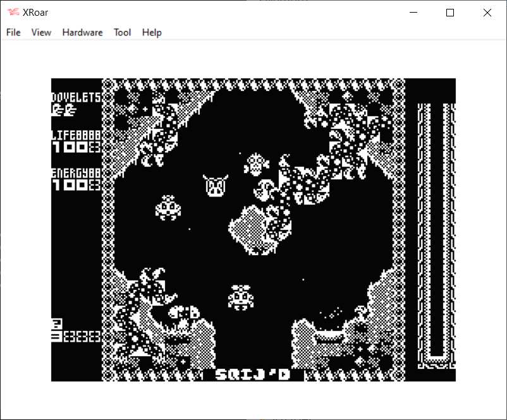Click the ENERGY counter showing 100

[75, 184]
